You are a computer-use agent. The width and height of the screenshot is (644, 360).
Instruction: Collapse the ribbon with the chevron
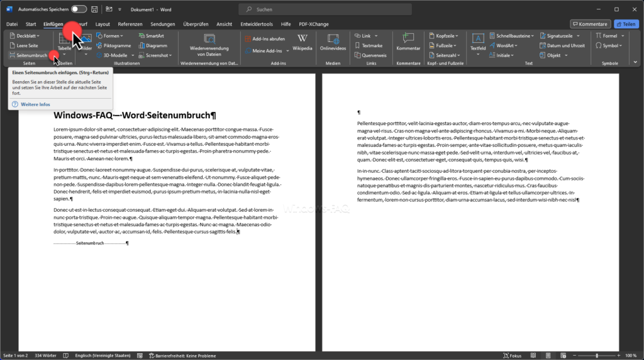pos(635,62)
